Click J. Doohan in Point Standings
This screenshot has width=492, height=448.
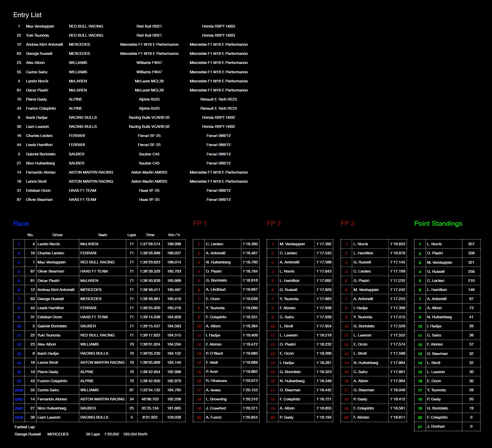tap(436, 426)
